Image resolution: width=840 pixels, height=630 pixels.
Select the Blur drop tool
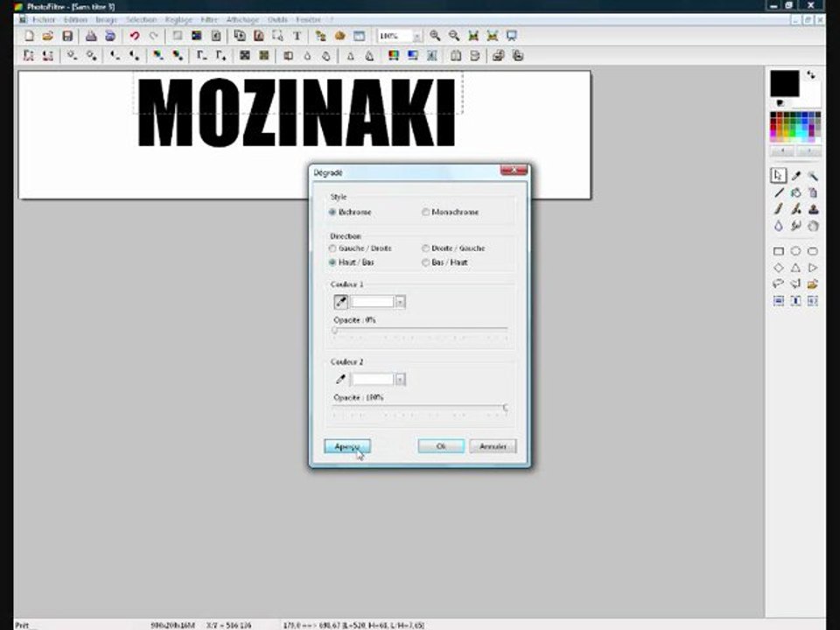click(779, 226)
